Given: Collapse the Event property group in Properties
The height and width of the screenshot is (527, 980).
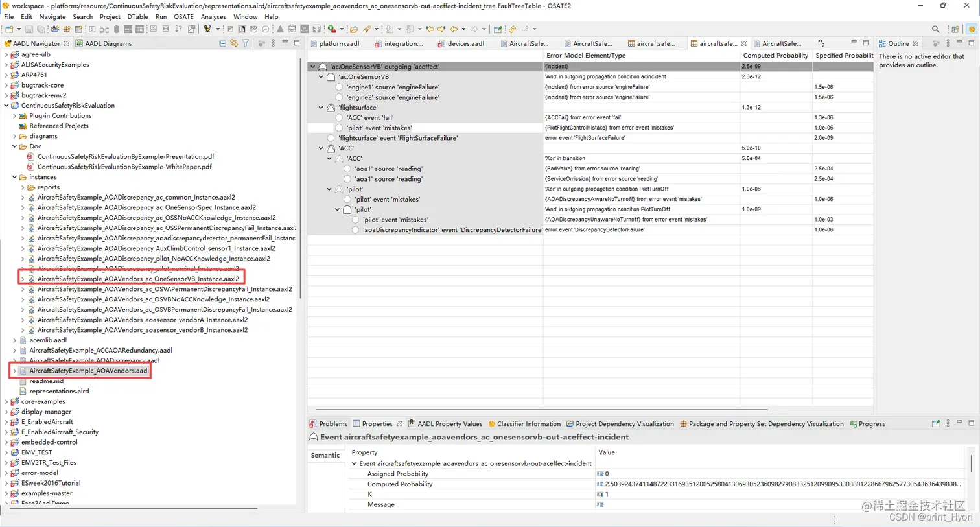Looking at the screenshot, I should click(354, 463).
